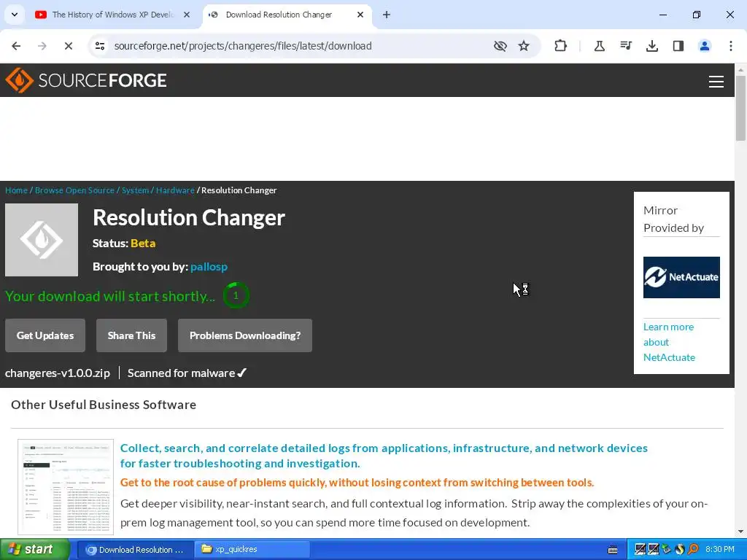Viewport: 747px width, 560px height.
Task: Click the Get Updates button
Action: click(x=45, y=335)
